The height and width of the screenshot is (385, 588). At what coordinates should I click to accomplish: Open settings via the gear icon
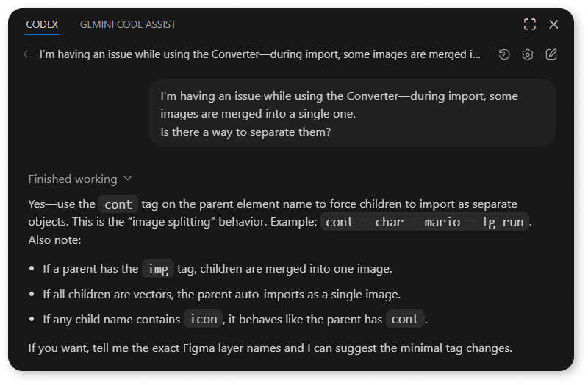[x=528, y=54]
